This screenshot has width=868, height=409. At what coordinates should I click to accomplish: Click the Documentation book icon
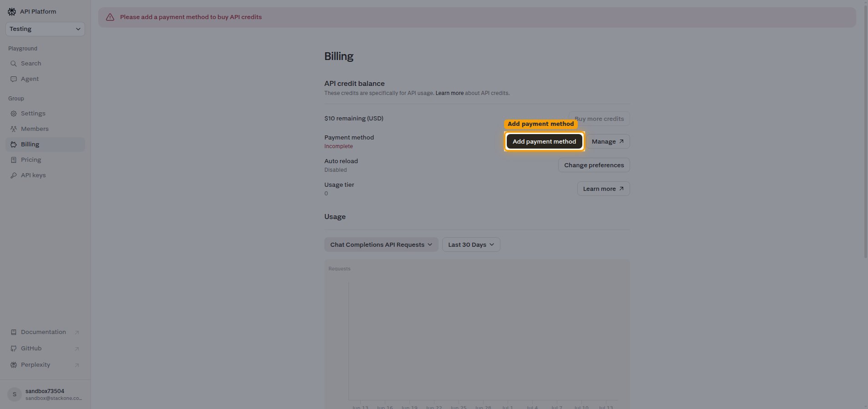coord(14,332)
